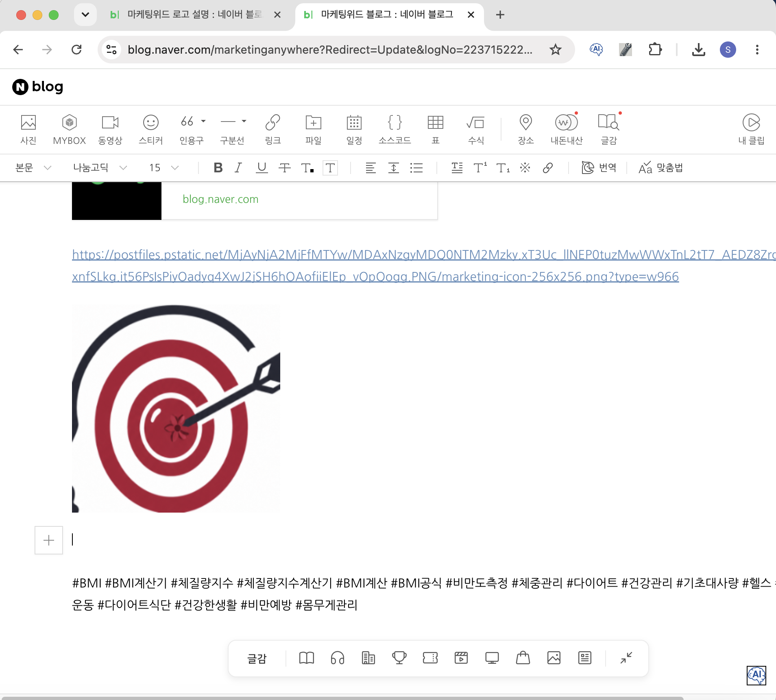This screenshot has width=776, height=700.
Task: Insert special character symbol
Action: coord(525,167)
